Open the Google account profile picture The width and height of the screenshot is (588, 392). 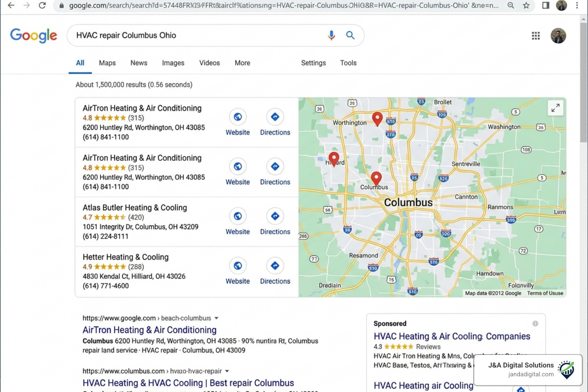(x=558, y=36)
